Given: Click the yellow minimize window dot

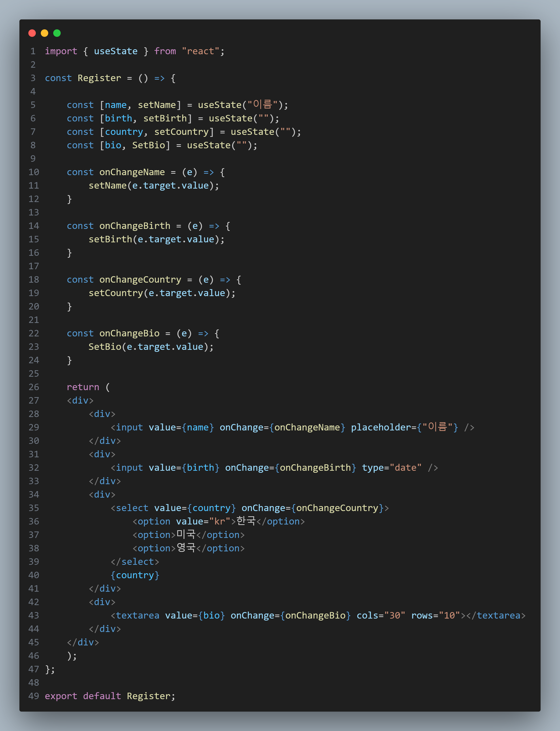Looking at the screenshot, I should click(x=44, y=33).
